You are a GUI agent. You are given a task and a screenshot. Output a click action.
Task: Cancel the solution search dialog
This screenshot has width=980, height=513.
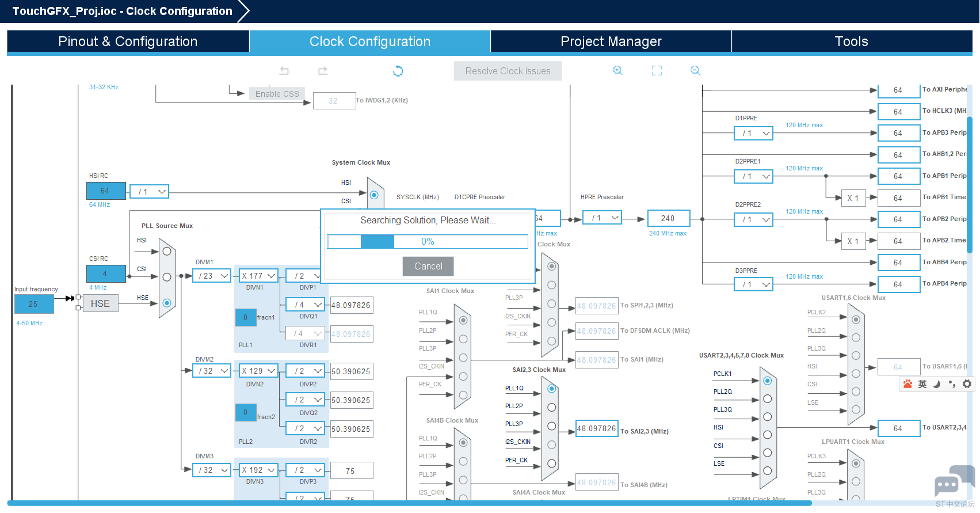tap(428, 266)
